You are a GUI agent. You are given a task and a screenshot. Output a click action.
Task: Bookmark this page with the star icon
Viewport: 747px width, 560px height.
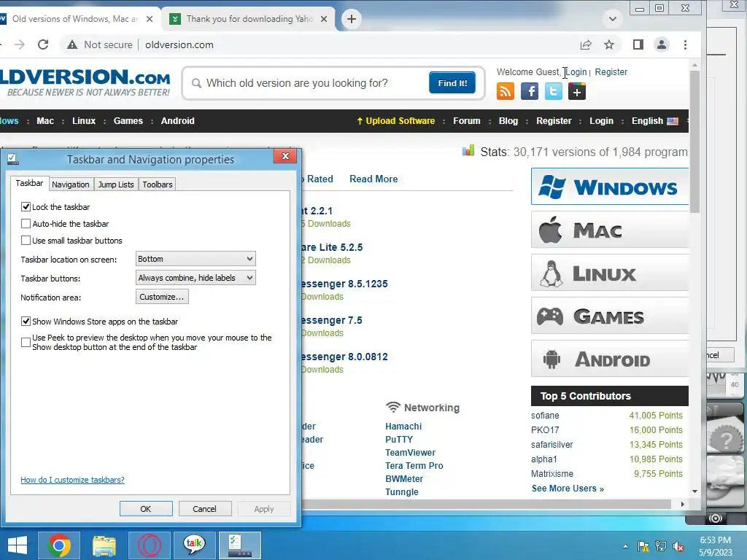click(x=609, y=44)
